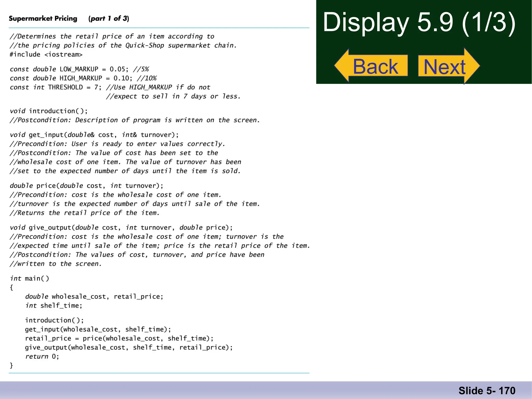This screenshot has width=532, height=399.
Task: Click the HIGH_MARKUP = 0.10 constant line
Action: [83, 78]
